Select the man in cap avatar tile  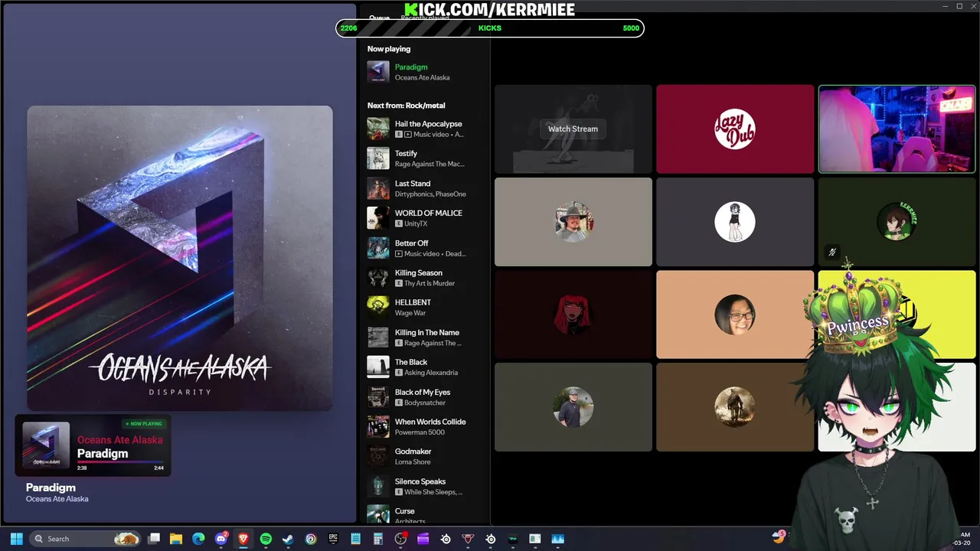[573, 407]
